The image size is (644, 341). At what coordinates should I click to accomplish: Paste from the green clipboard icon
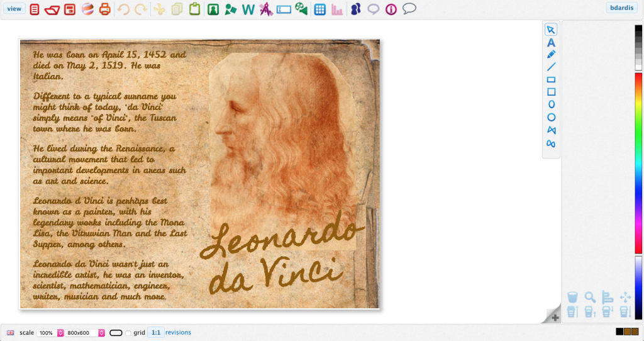pyautogui.click(x=195, y=9)
